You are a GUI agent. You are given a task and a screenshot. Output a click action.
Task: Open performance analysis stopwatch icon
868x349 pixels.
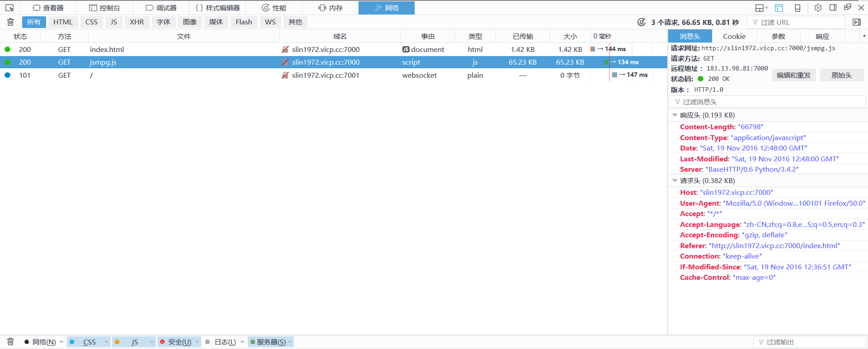[641, 22]
